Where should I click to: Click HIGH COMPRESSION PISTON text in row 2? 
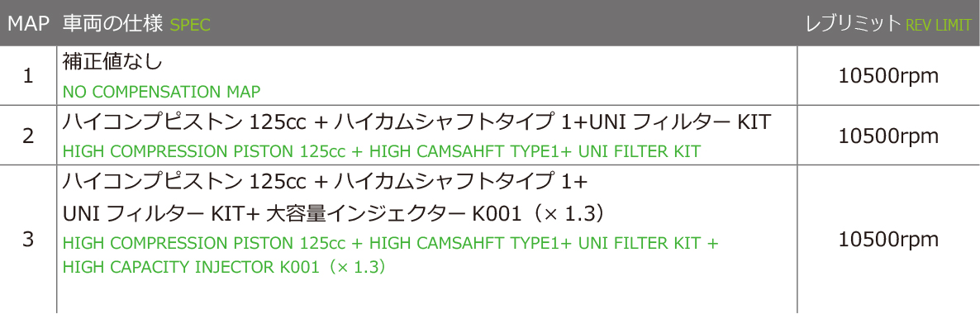point(382,151)
